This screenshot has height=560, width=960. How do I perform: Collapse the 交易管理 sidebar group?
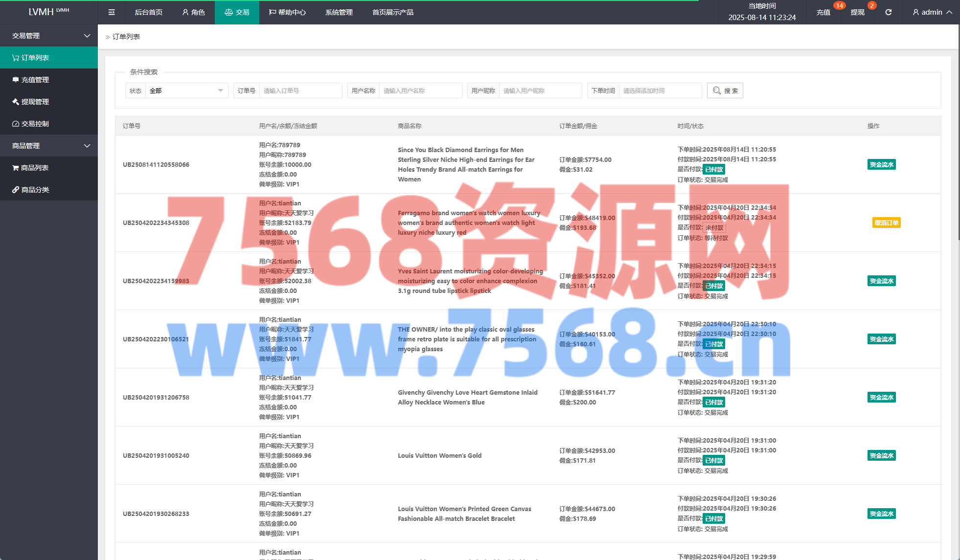(x=87, y=36)
